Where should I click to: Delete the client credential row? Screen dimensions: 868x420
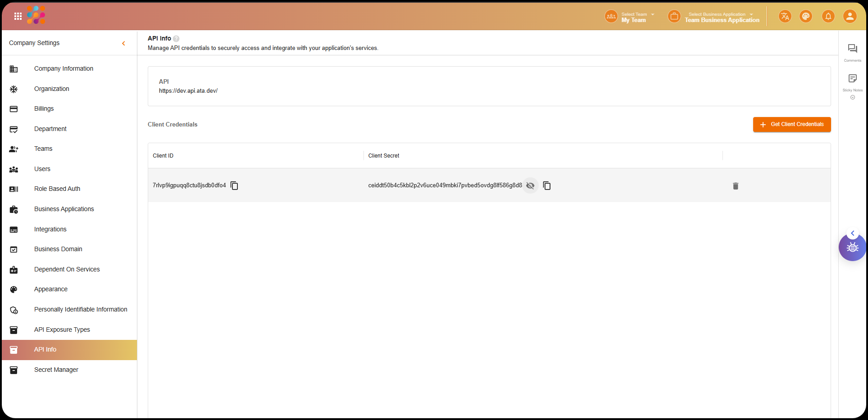tap(736, 186)
